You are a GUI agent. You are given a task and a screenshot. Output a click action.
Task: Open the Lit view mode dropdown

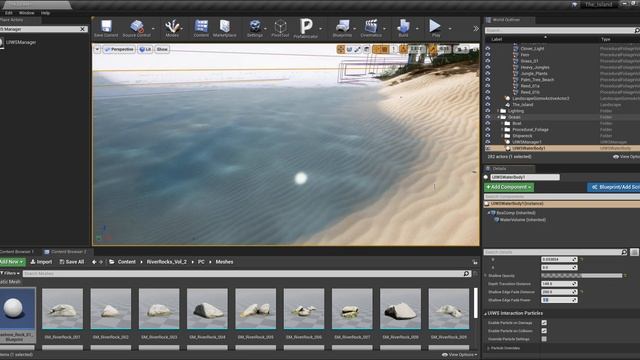click(x=145, y=49)
